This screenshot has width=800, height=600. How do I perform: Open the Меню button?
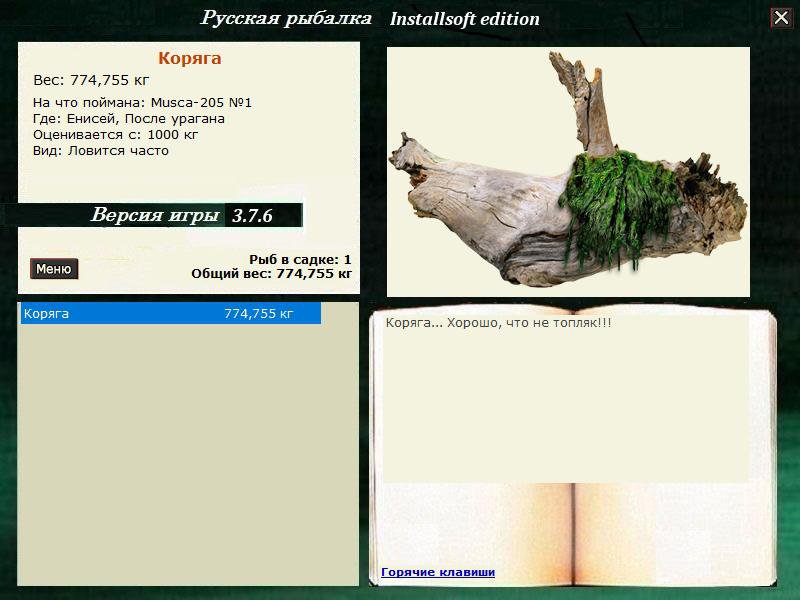click(x=54, y=268)
